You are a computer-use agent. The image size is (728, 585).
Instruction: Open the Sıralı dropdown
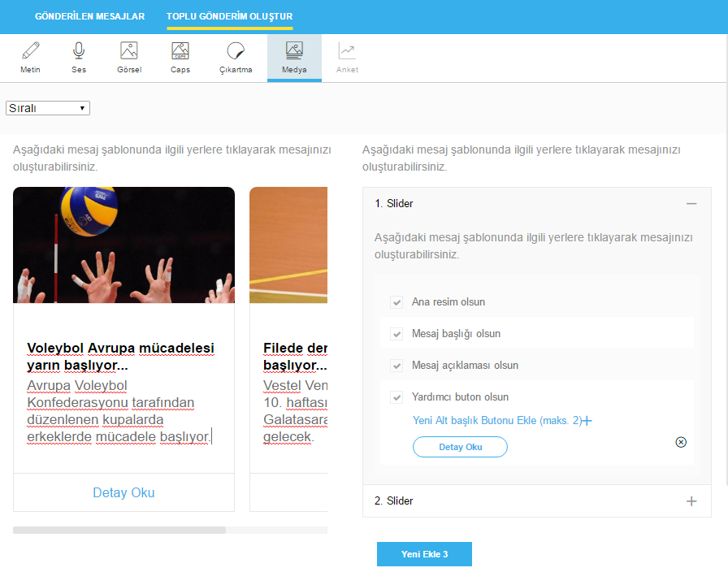(x=48, y=108)
